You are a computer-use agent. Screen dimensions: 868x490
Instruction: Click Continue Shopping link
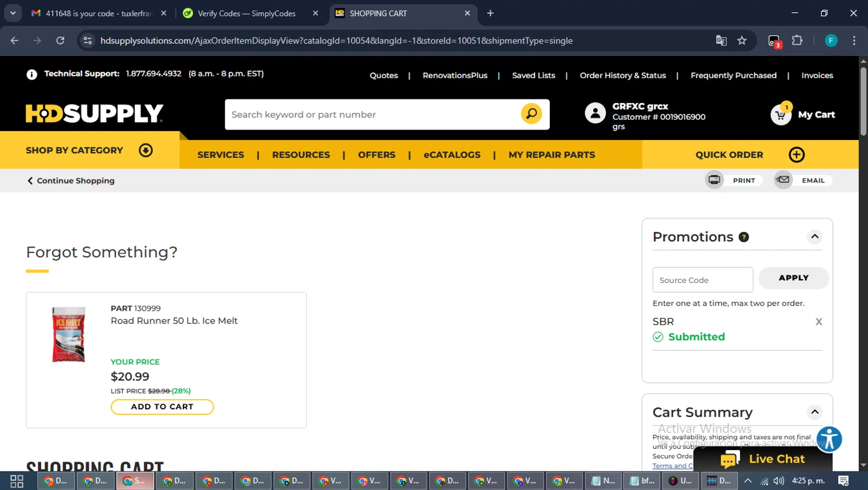(x=71, y=180)
